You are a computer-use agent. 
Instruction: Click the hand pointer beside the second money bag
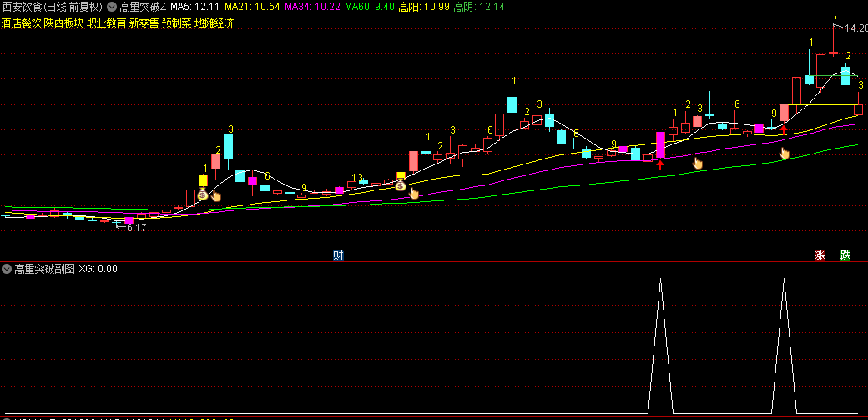414,194
